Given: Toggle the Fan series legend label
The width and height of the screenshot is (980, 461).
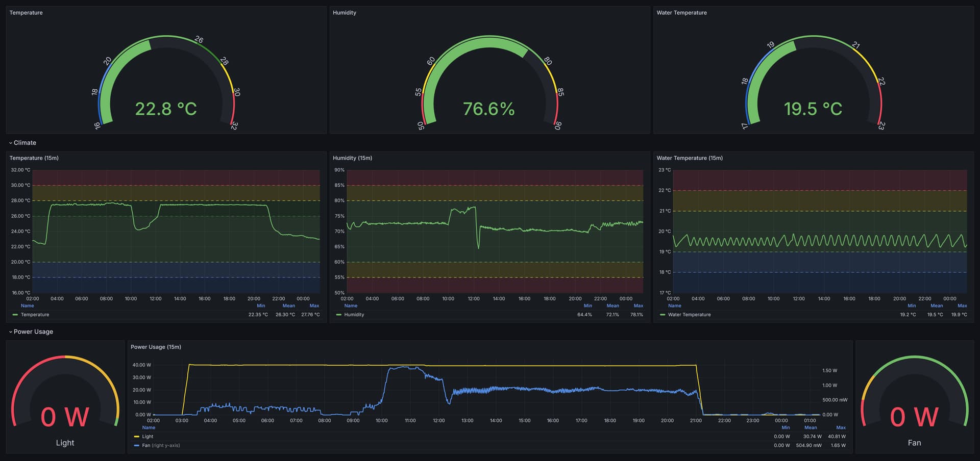Looking at the screenshot, I should (146, 445).
